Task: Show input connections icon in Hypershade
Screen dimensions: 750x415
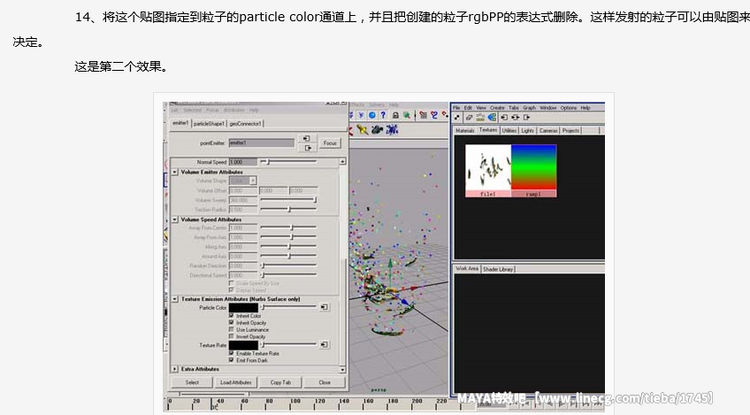Action: pos(504,117)
